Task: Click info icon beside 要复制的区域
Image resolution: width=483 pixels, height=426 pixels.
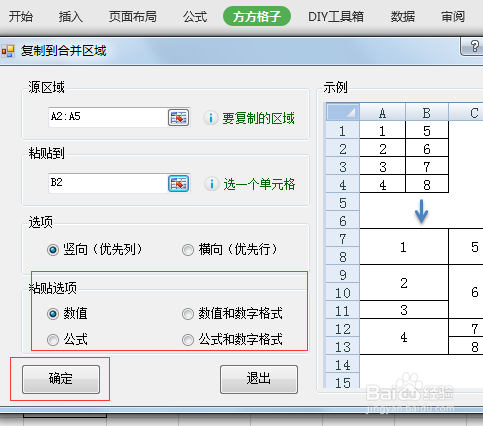Action: tap(211, 118)
